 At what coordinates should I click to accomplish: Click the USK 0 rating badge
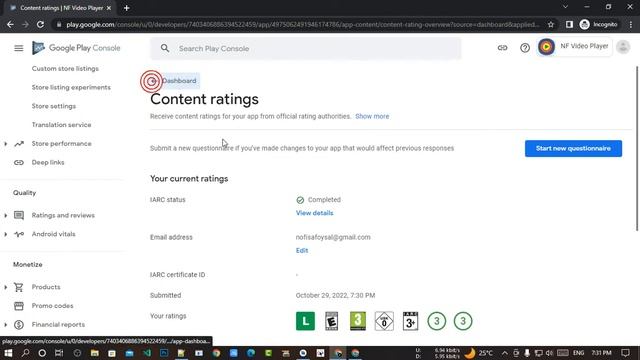(384, 321)
